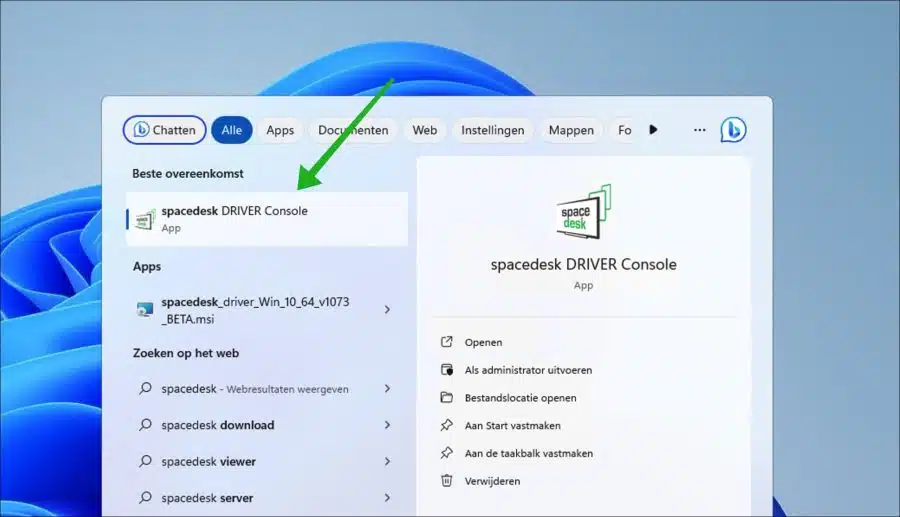Viewport: 900px width, 517px height.
Task: Switch to the Web filter tab
Action: pyautogui.click(x=425, y=130)
